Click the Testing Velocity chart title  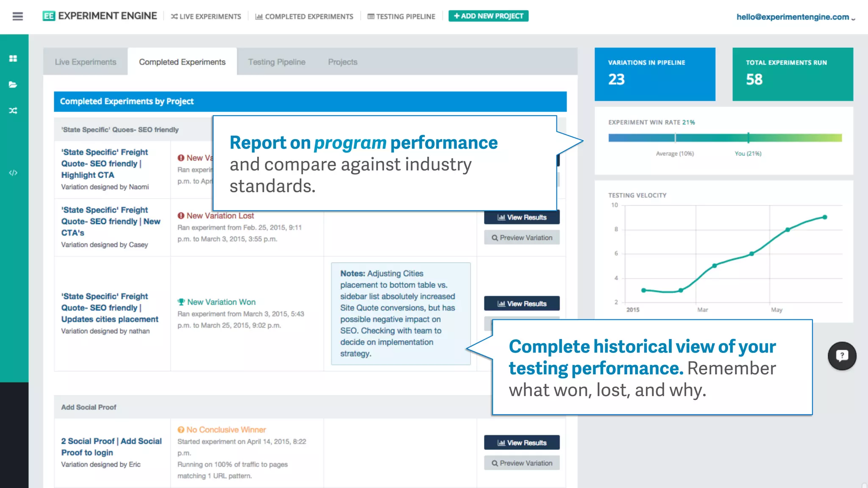(637, 195)
